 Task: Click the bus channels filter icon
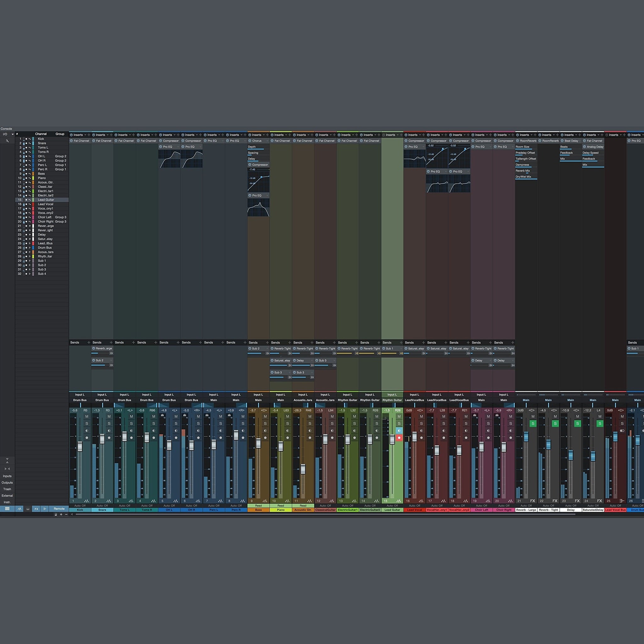pos(45,509)
